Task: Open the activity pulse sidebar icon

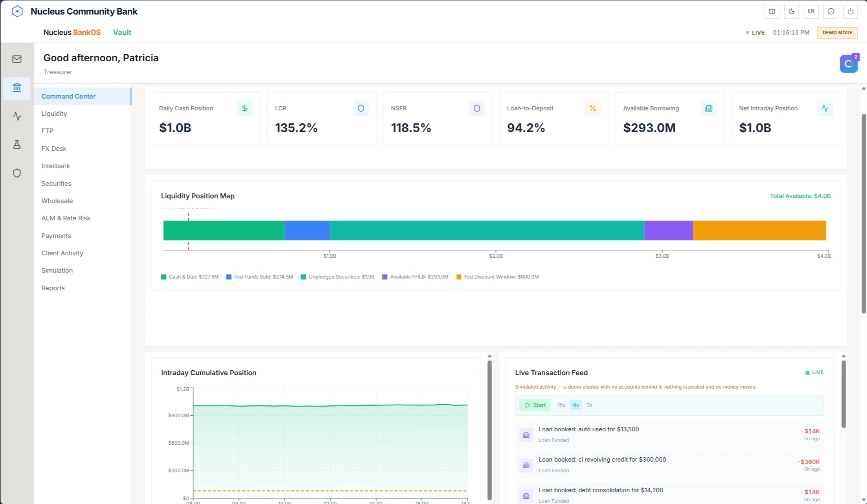Action: 17,116
